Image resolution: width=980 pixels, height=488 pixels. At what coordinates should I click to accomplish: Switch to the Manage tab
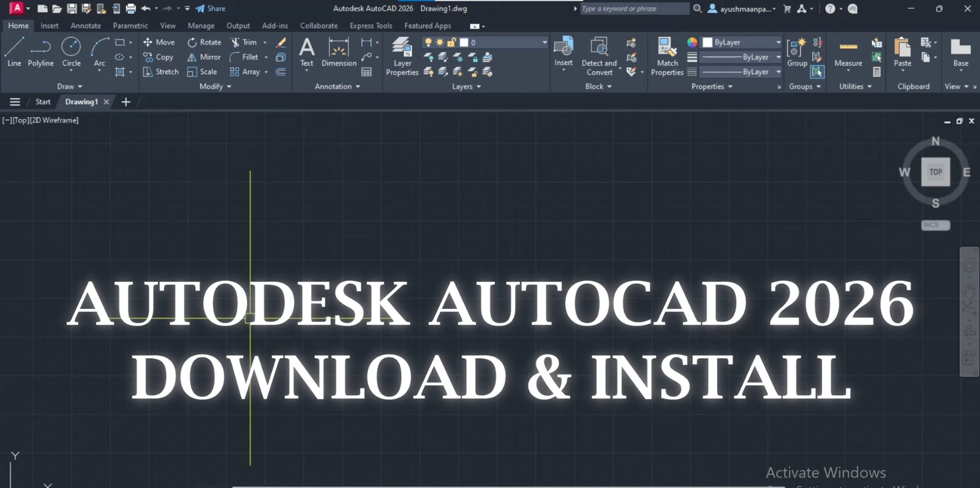pyautogui.click(x=201, y=26)
